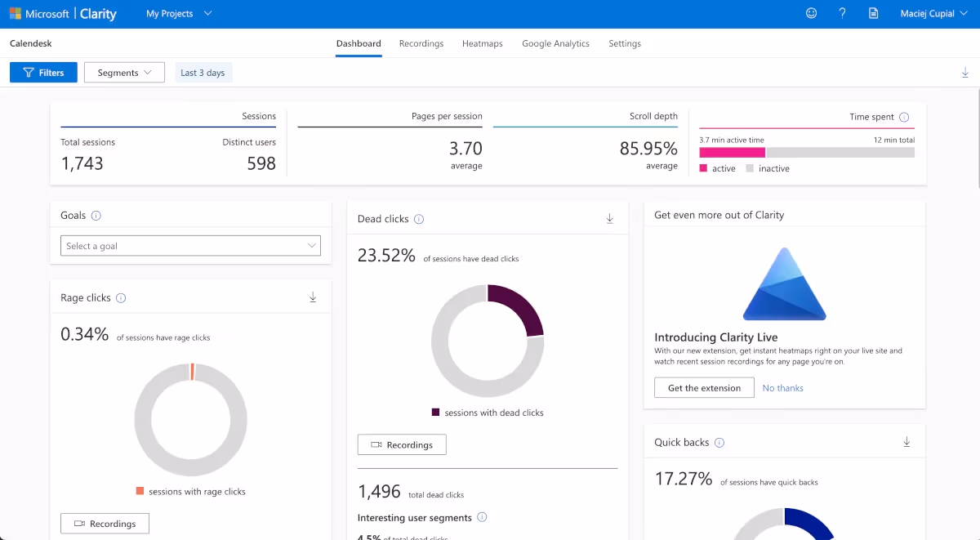
Task: Switch to the Settings tab
Action: click(x=625, y=43)
